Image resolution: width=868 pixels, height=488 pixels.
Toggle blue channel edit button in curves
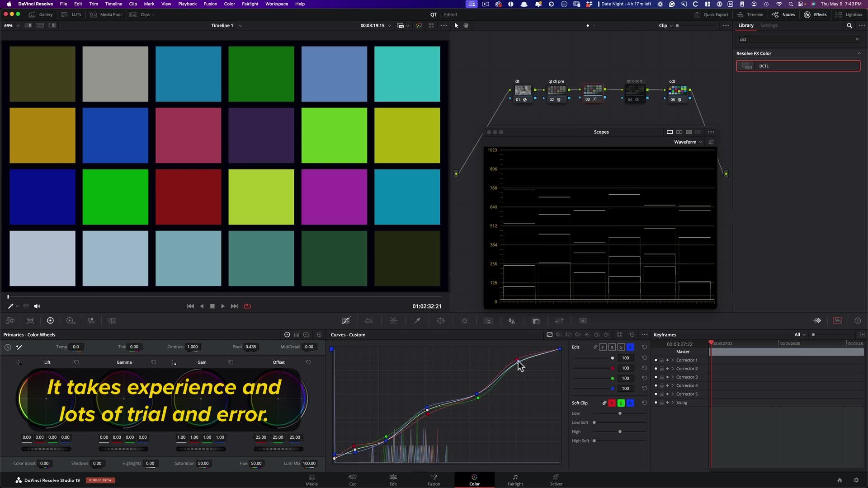[x=630, y=347]
